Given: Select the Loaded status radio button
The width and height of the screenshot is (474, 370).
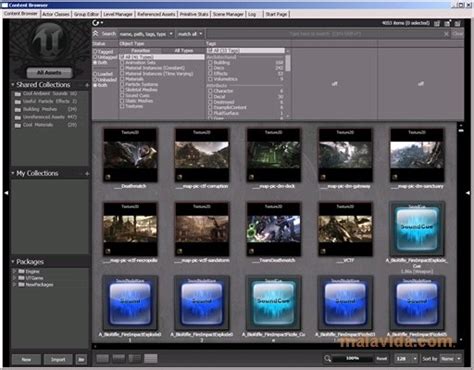Looking at the screenshot, I should pyautogui.click(x=95, y=74).
